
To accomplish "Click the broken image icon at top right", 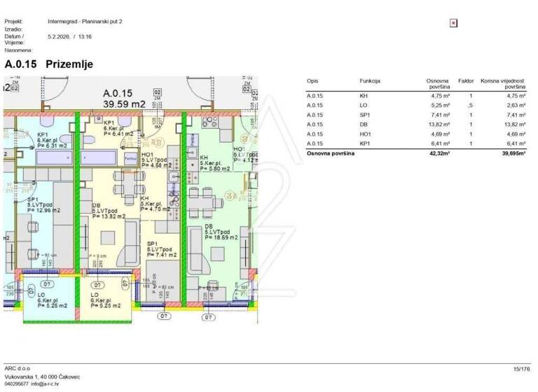I will (453, 23).
